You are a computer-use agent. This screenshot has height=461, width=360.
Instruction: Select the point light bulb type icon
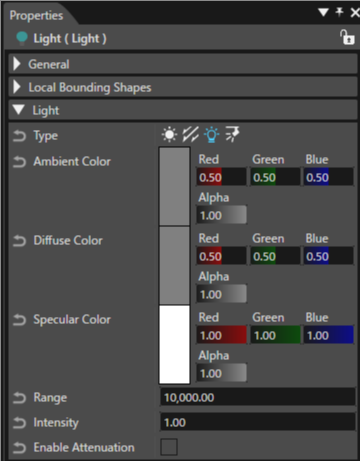212,135
